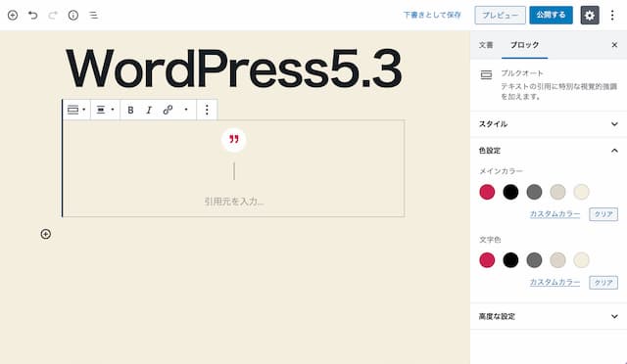Switch to the 文書 tab
The image size is (627, 364).
[x=486, y=45]
